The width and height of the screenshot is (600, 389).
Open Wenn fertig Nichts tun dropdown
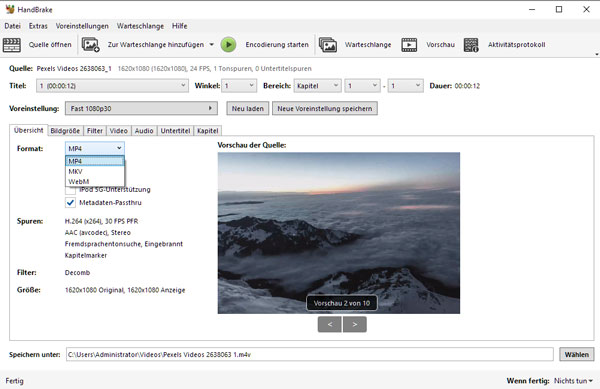coord(573,381)
